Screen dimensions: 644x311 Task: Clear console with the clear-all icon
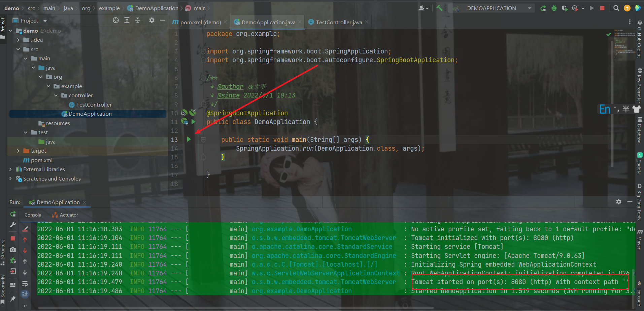click(x=25, y=229)
